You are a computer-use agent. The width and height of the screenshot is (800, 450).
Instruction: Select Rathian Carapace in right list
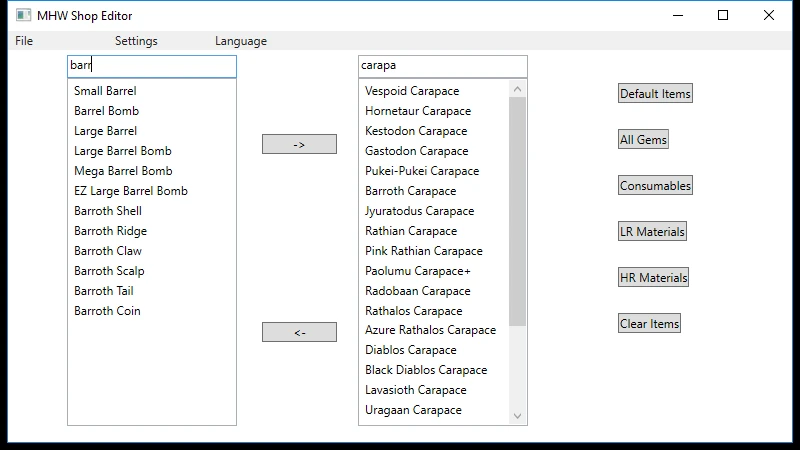(411, 231)
